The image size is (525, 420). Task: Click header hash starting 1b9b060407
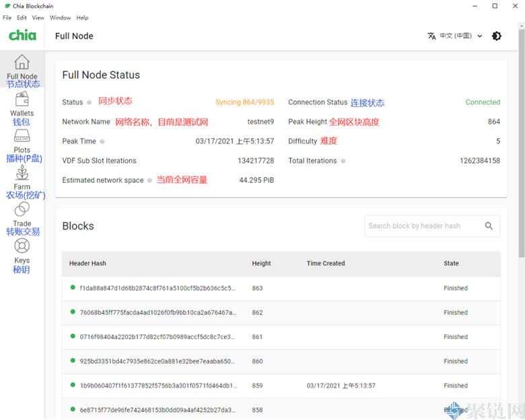point(158,386)
